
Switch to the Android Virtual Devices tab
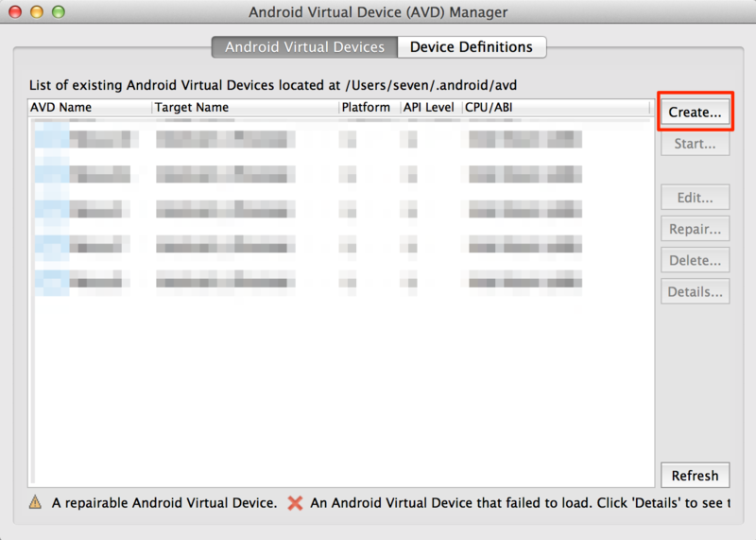click(x=304, y=46)
